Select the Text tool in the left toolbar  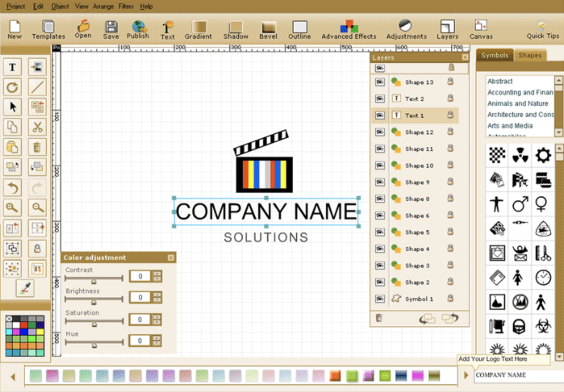coord(12,67)
